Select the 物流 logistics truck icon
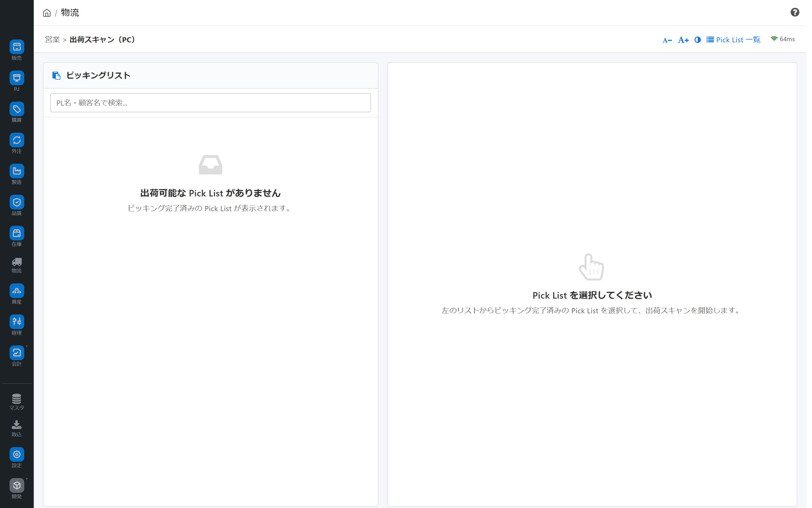 tap(17, 262)
